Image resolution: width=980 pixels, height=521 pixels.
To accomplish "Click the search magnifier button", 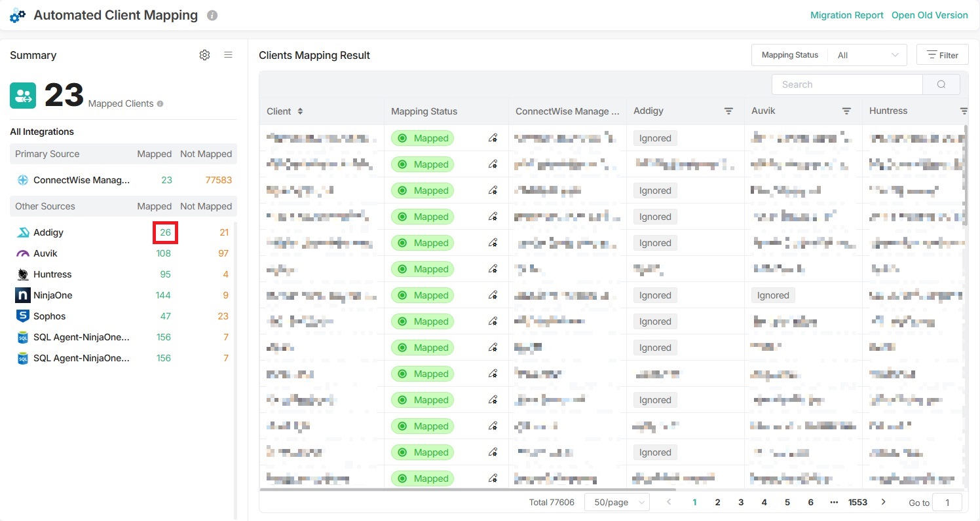I will [x=941, y=84].
